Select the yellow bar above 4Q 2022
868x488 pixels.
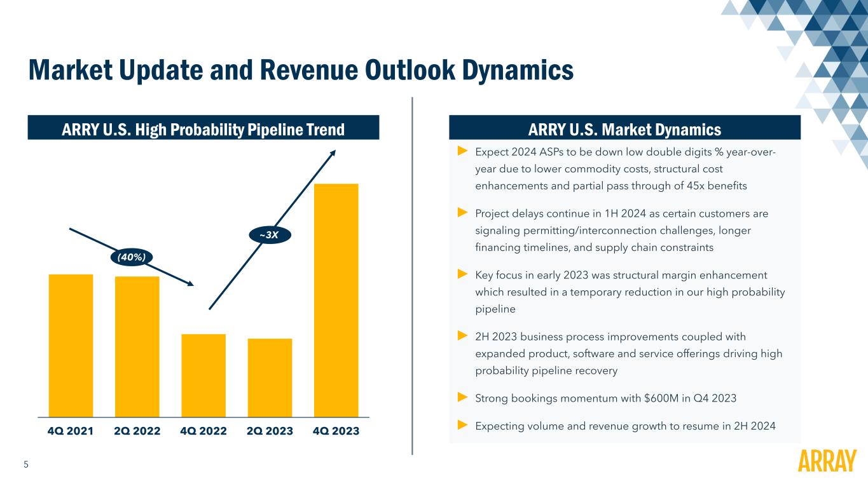pyautogui.click(x=203, y=374)
